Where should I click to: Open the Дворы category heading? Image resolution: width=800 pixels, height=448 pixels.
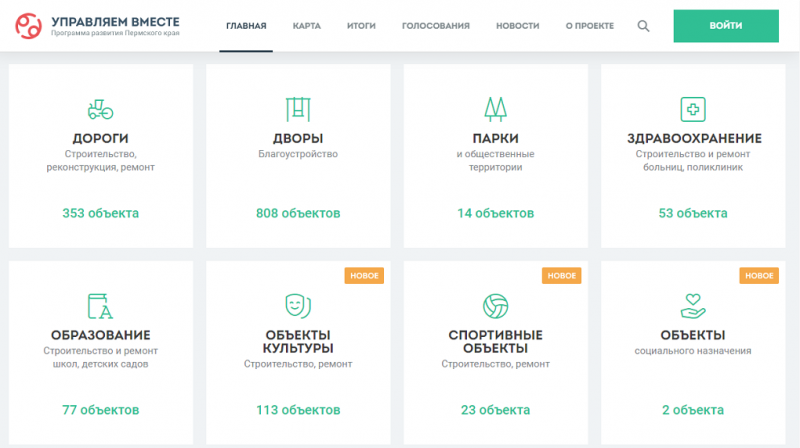[x=298, y=138]
